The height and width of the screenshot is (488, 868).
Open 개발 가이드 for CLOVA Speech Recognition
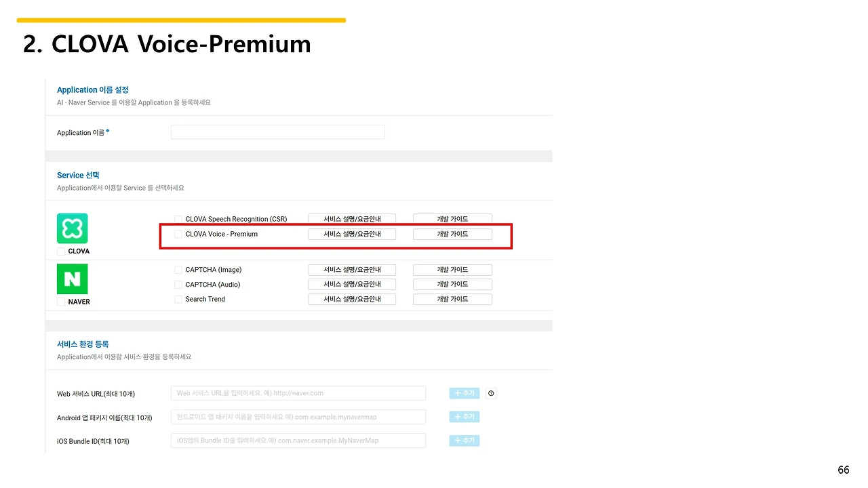pos(452,219)
